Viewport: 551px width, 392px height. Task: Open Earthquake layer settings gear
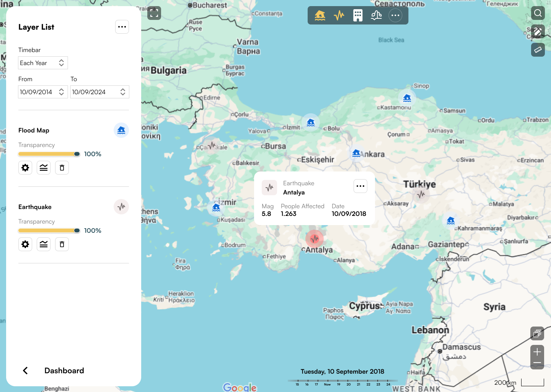coord(25,244)
